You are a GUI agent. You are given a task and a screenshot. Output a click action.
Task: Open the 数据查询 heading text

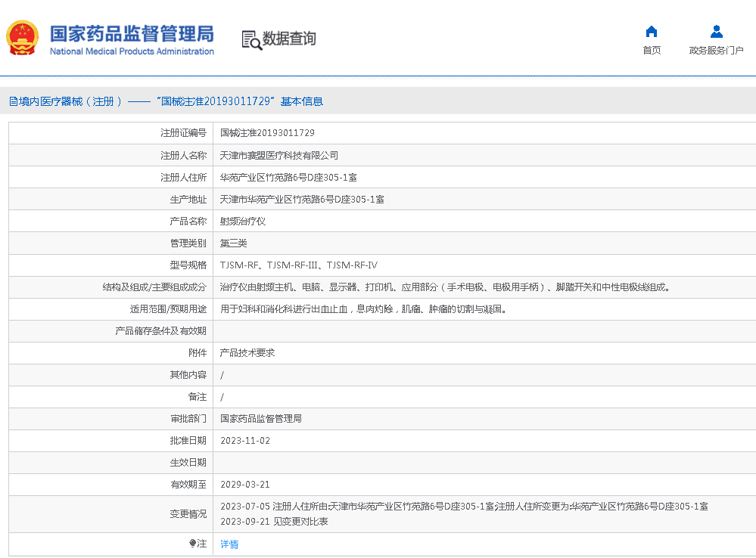point(289,39)
